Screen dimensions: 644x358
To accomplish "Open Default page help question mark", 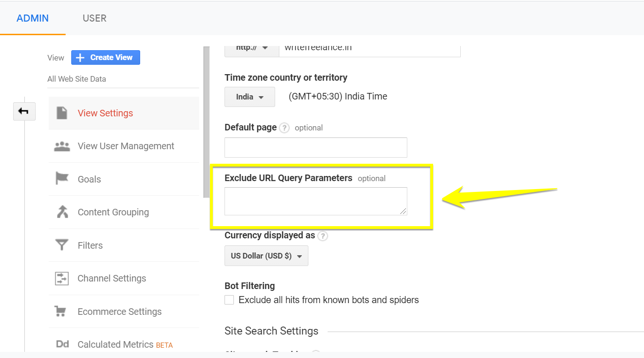I will click(x=284, y=128).
